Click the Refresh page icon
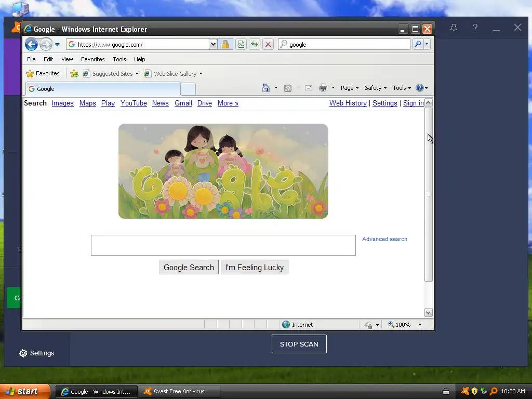 pyautogui.click(x=255, y=45)
